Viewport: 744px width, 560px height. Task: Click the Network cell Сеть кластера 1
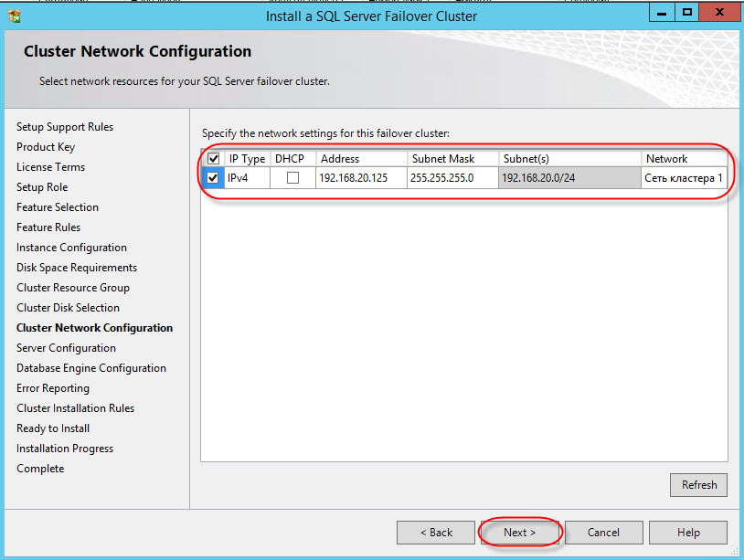(x=683, y=178)
